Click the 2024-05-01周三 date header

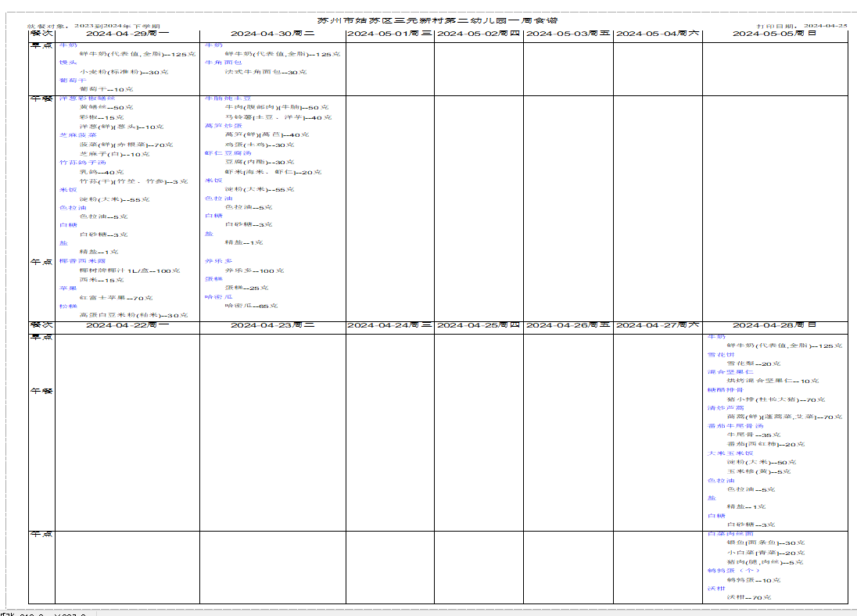[389, 34]
